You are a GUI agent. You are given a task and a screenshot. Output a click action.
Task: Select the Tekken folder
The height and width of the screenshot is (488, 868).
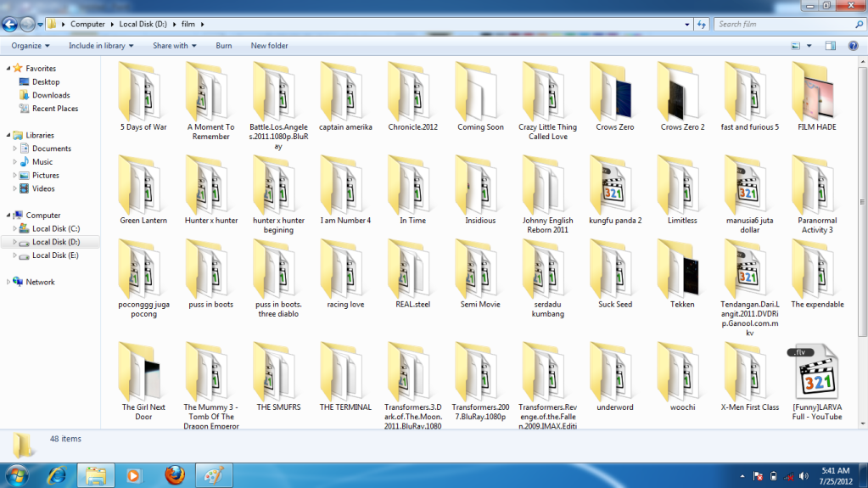click(x=682, y=275)
